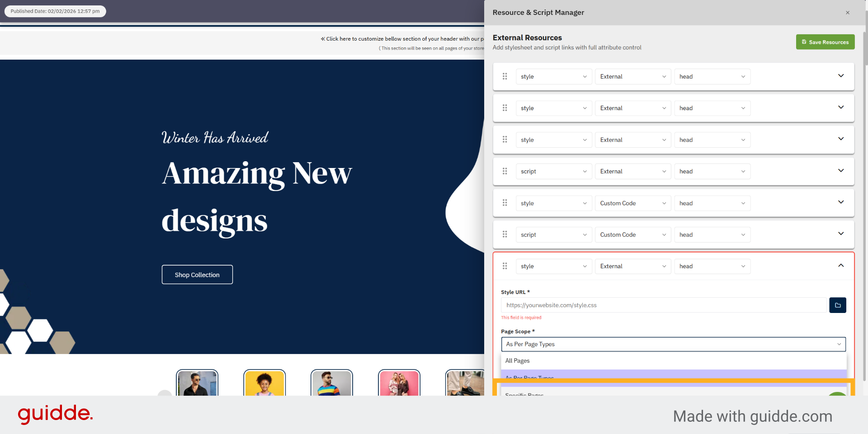Image resolution: width=868 pixels, height=434 pixels.
Task: Open the Custom Code dropdown in script row
Action: point(633,234)
